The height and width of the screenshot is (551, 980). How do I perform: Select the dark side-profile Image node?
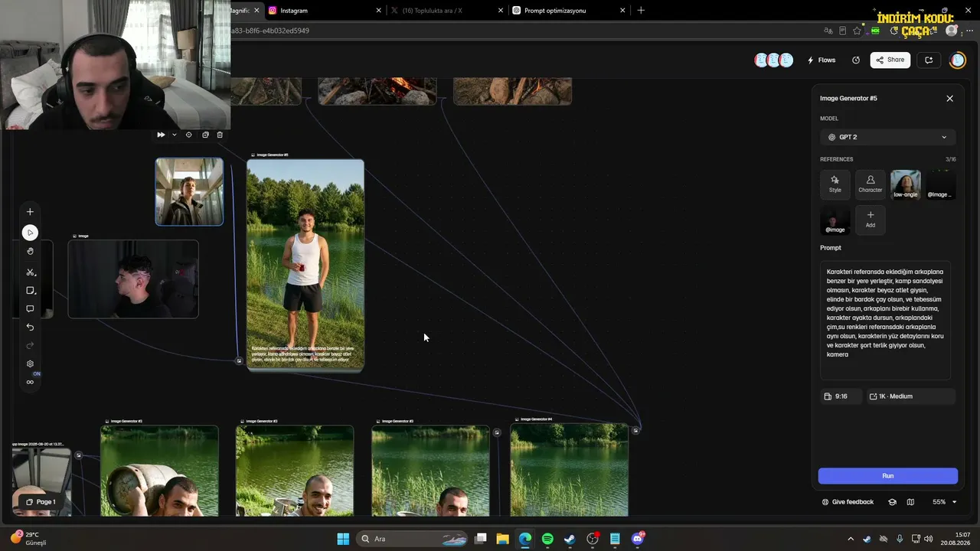133,279
